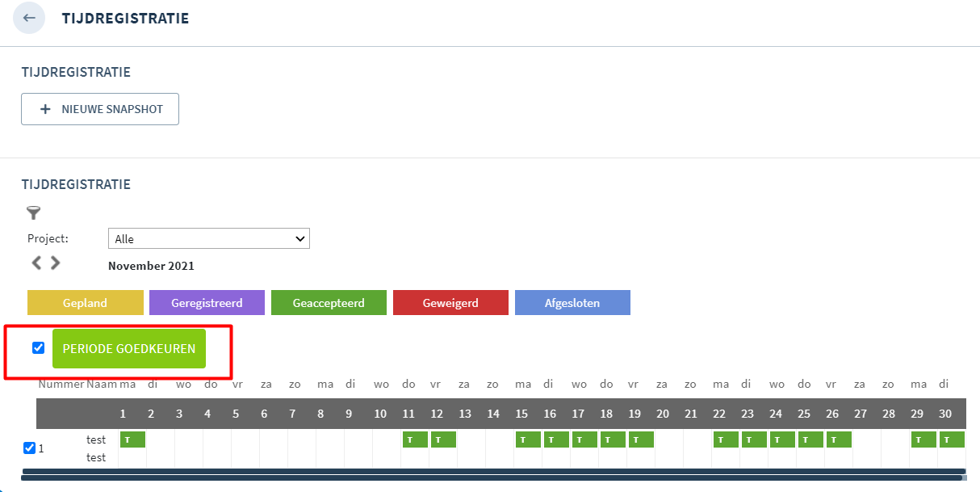Open the filter funnel icon
The height and width of the screenshot is (492, 980).
(33, 213)
